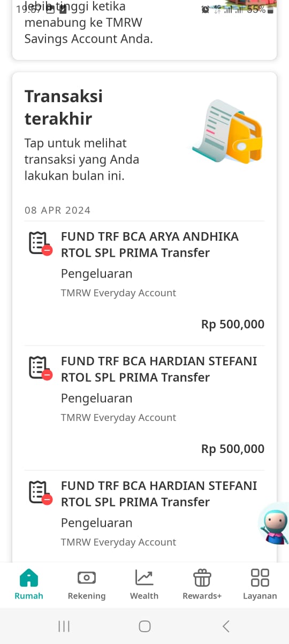Tap the 08 APR 2024 date header
This screenshot has height=644, width=289.
(x=58, y=210)
